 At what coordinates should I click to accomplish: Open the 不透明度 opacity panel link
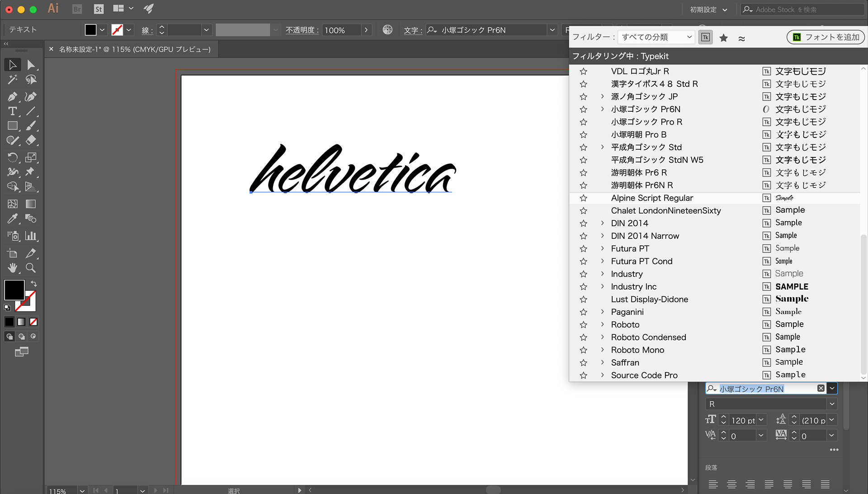[302, 30]
